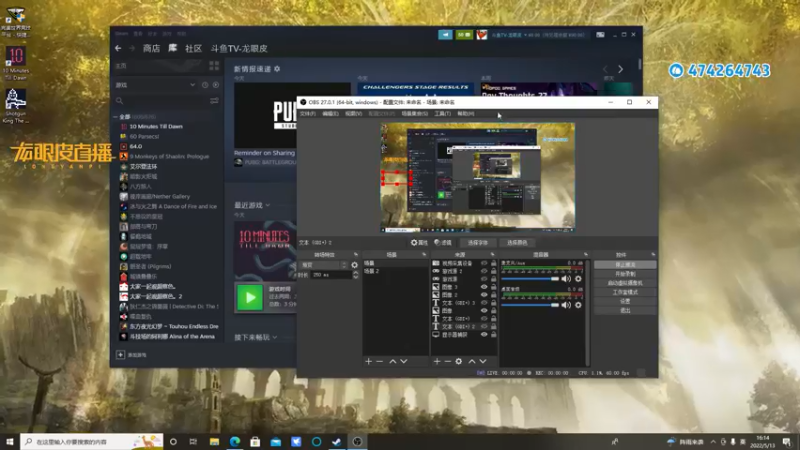Toggle visibility of 文本 (GDI+) 3 source
Viewport: 800px width, 450px height.
point(484,303)
